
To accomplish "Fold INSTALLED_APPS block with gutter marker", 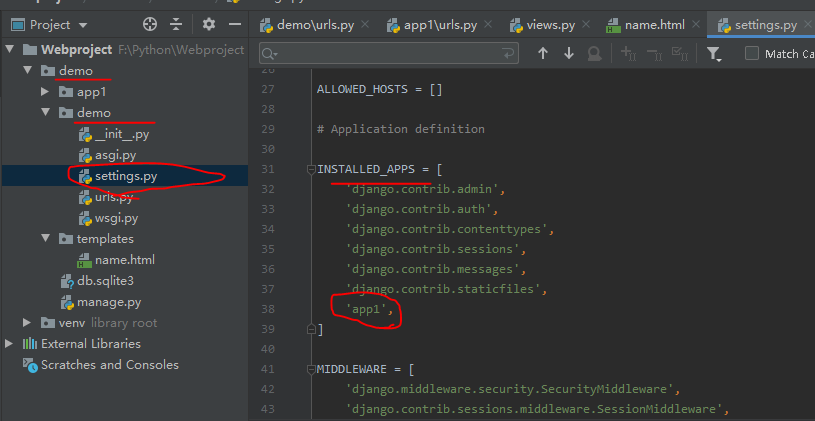I will coord(311,169).
